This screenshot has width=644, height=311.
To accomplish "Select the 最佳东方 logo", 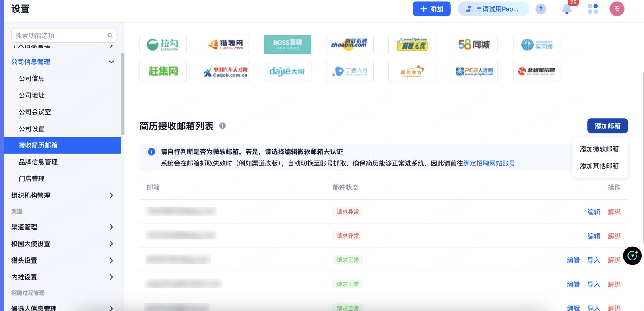I will [412, 71].
